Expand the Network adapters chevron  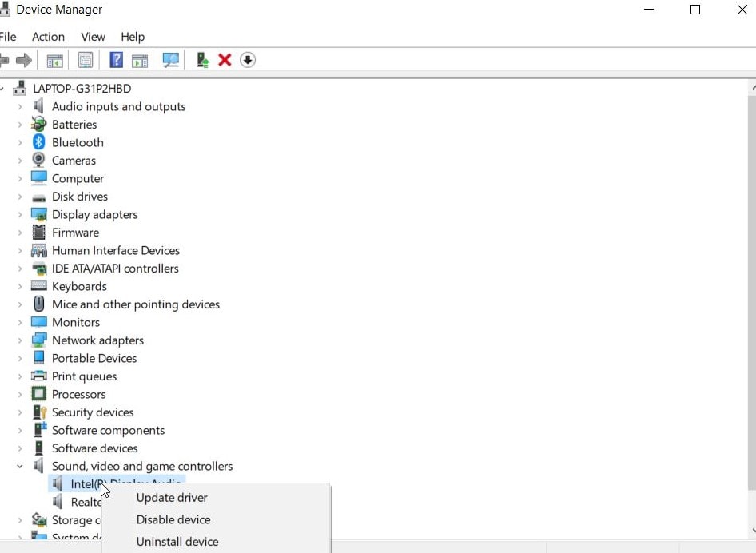click(x=20, y=340)
